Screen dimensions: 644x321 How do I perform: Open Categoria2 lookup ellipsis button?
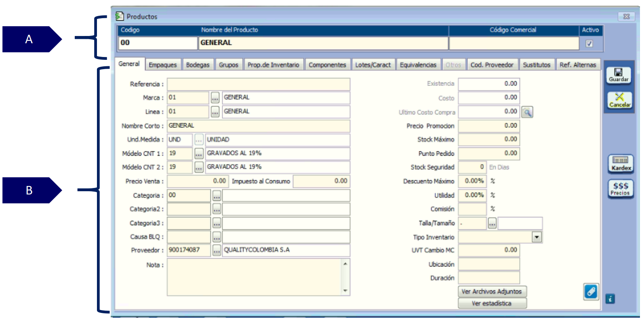217,209
